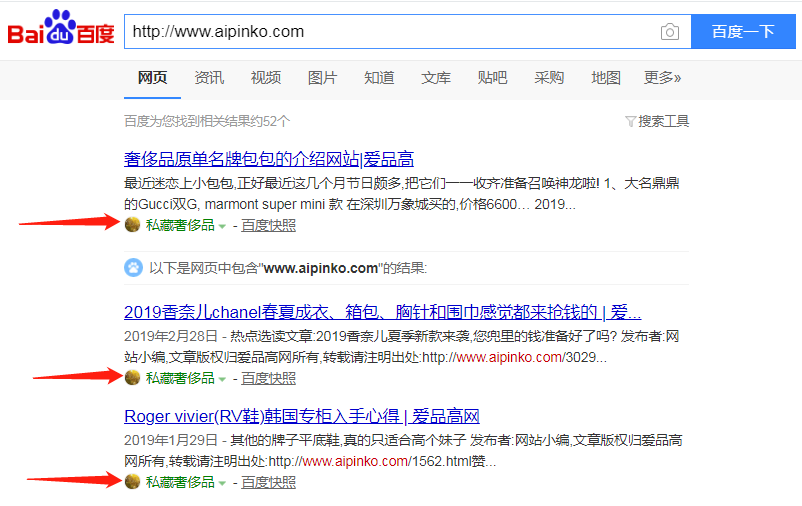Click the funnel icon for search tools
The width and height of the screenshot is (802, 506).
tap(630, 121)
